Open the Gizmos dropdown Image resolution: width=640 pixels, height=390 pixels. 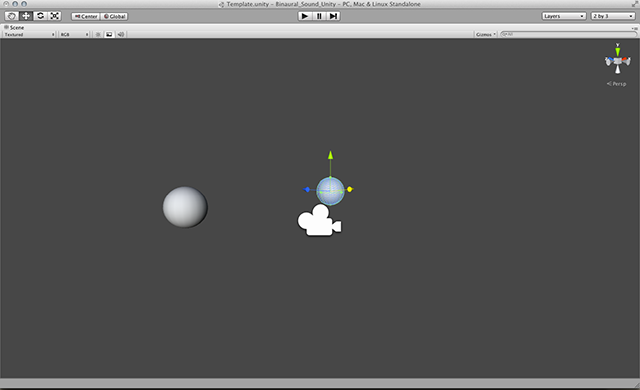485,34
